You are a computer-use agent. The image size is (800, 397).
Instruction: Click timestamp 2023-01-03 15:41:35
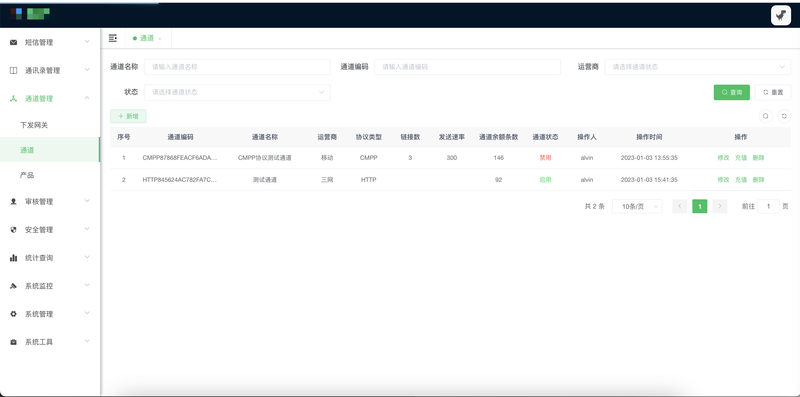(x=649, y=180)
